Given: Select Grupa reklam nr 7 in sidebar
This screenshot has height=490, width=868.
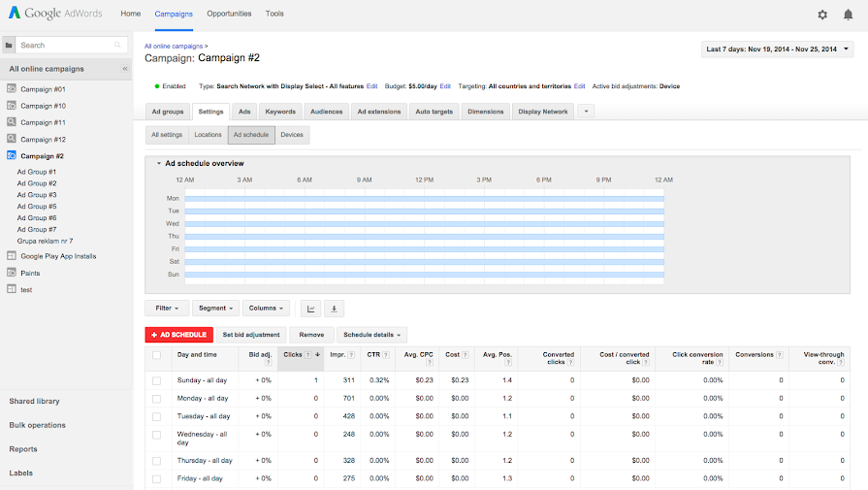Looking at the screenshot, I should point(45,241).
